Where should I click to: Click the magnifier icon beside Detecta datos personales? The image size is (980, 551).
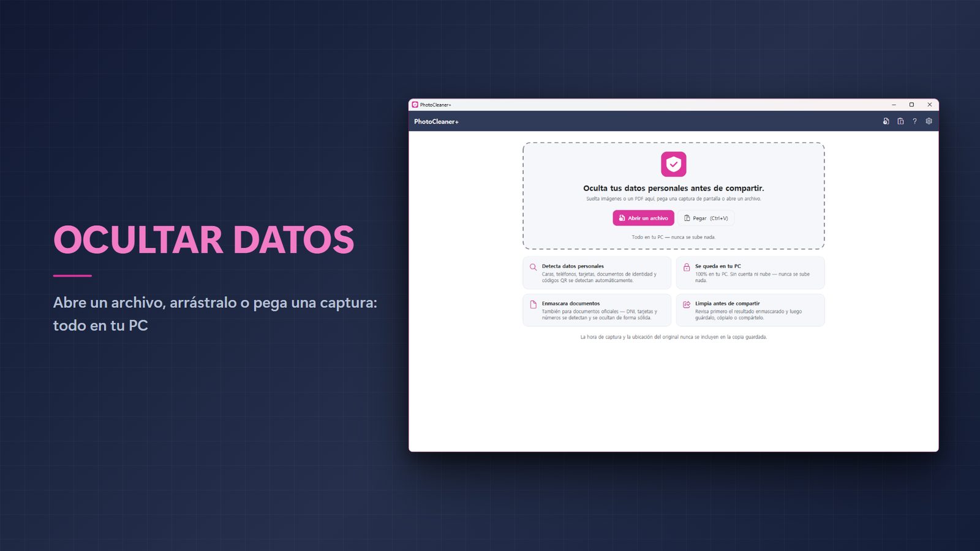click(533, 268)
